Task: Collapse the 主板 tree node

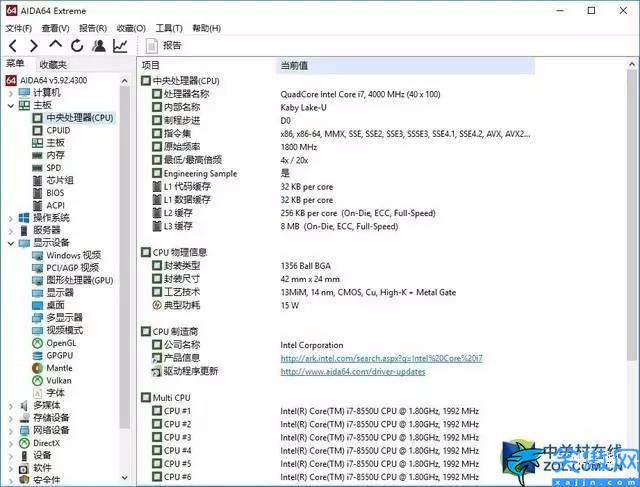Action: tap(11, 106)
